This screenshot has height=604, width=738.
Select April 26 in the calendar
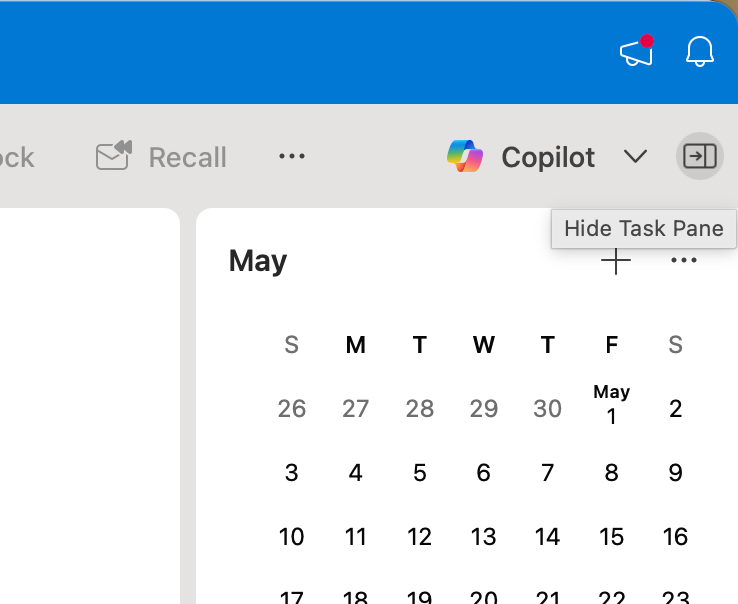point(291,408)
